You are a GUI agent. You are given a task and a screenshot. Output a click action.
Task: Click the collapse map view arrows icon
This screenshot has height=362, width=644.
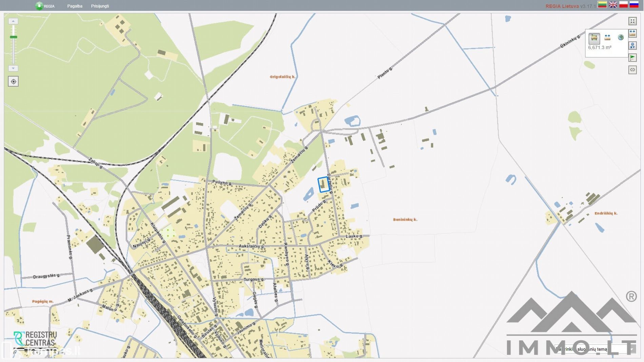click(632, 21)
